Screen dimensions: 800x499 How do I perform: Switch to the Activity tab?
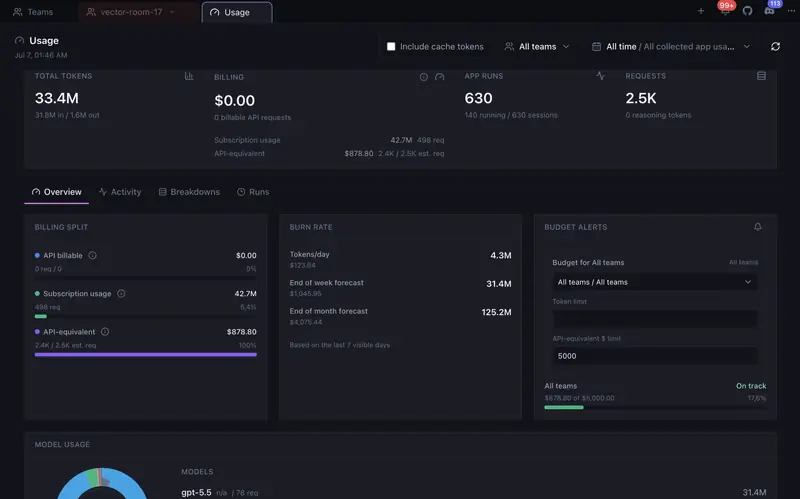[x=120, y=192]
